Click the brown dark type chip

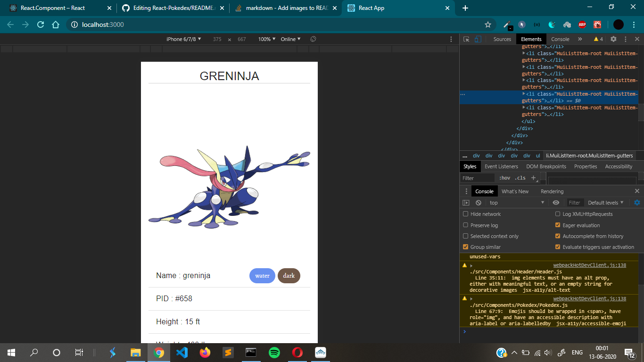[289, 276]
